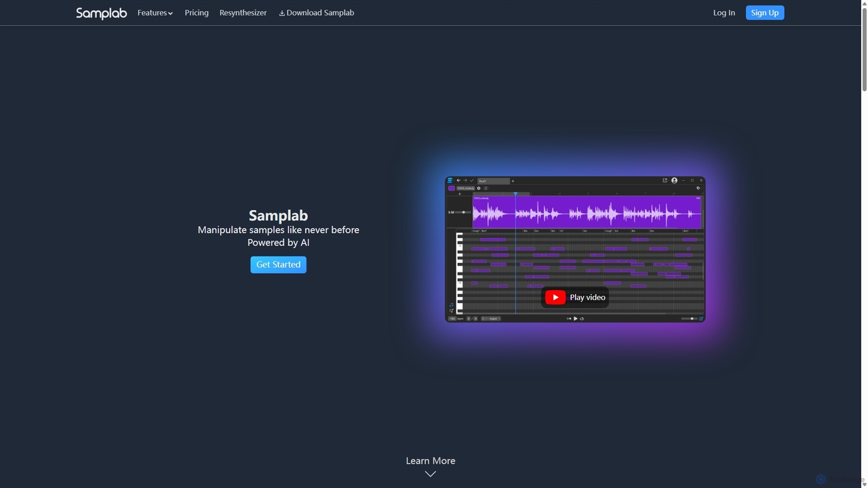868x488 pixels.
Task: Play the video via the YouTube play icon
Action: tap(555, 297)
